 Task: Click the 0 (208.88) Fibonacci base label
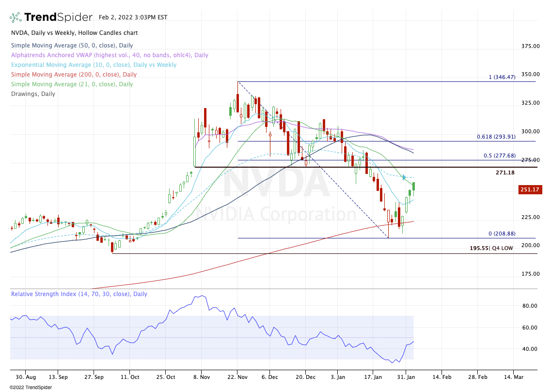click(x=501, y=234)
